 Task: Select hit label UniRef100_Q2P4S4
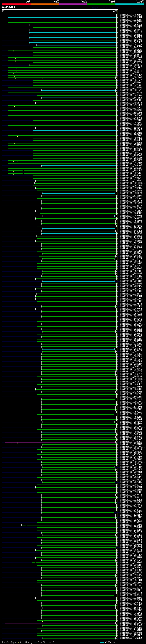pos(131,472)
